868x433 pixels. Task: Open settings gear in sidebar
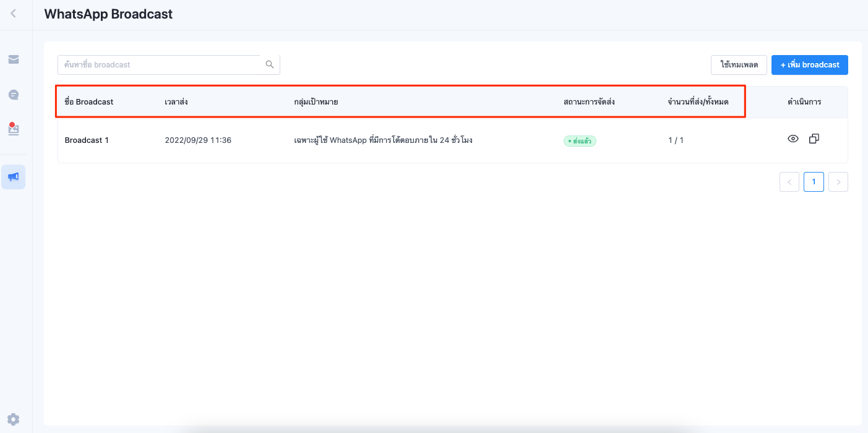pyautogui.click(x=13, y=419)
